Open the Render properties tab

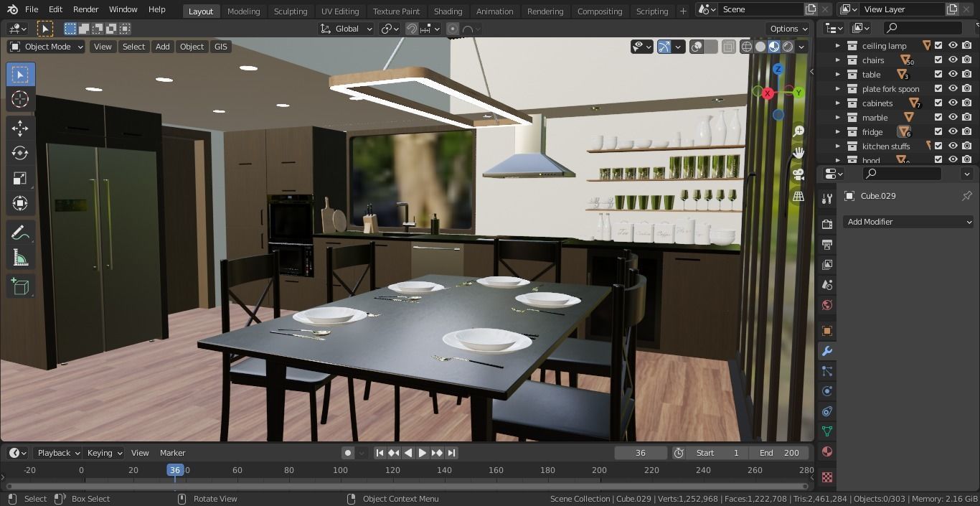(827, 225)
